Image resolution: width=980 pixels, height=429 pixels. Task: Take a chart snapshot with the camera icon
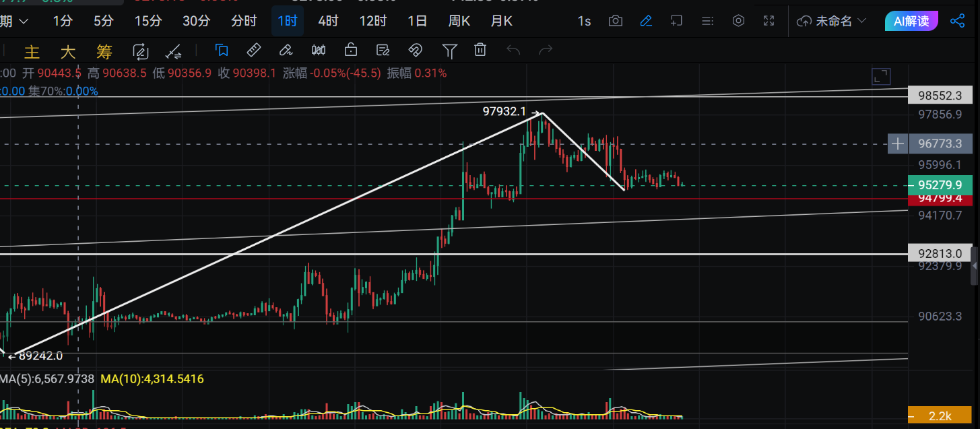615,21
